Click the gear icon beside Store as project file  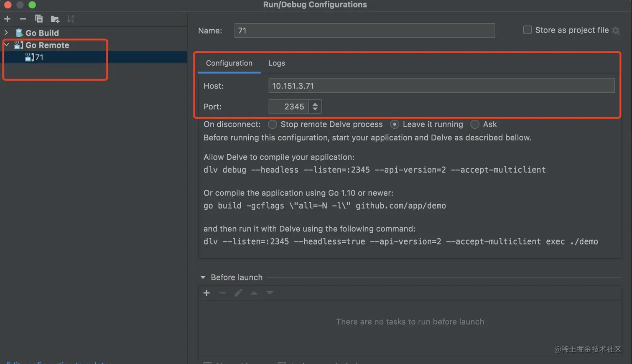616,31
